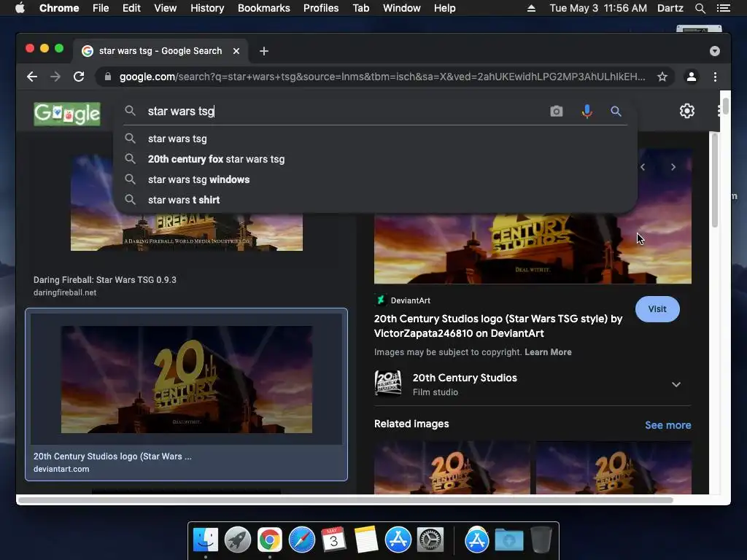Open the Daring Fireball image result
The height and width of the screenshot is (560, 747).
coord(186,232)
